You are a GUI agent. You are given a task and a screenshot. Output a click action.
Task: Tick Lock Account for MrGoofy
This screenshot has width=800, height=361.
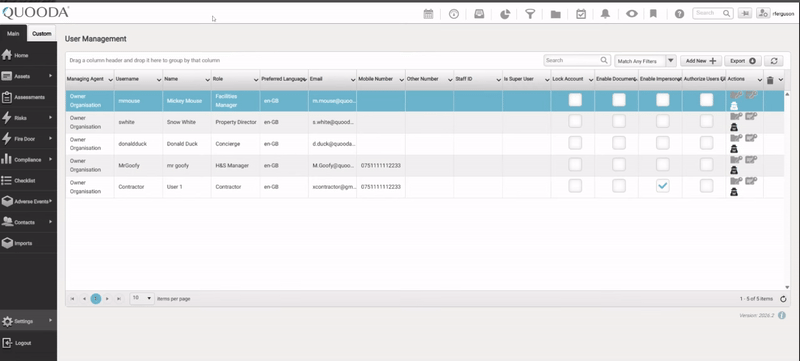[x=575, y=165]
